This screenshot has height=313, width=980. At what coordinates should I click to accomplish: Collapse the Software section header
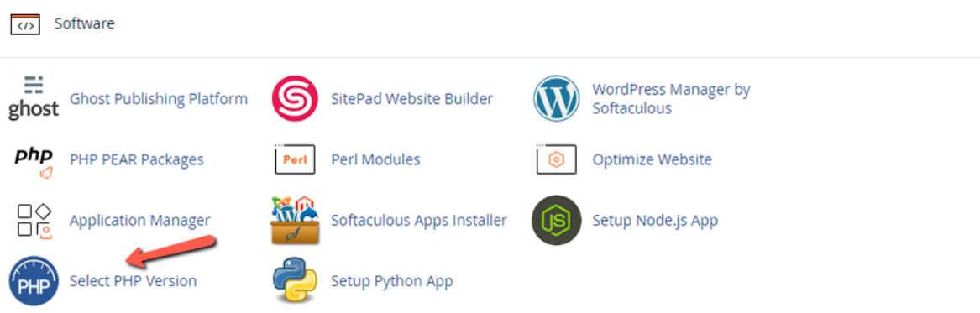84,23
